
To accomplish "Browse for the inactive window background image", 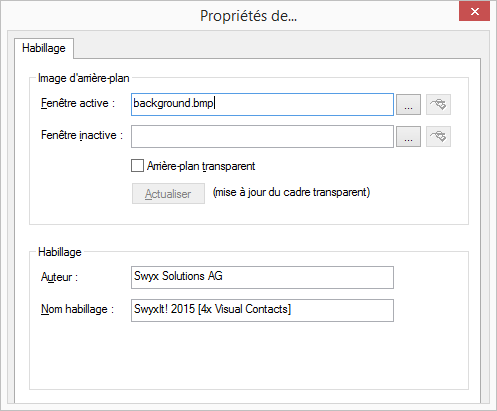I will point(408,136).
